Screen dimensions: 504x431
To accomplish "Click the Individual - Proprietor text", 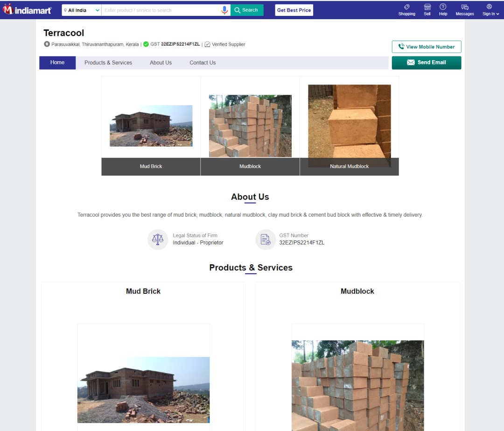I will click(x=198, y=242).
